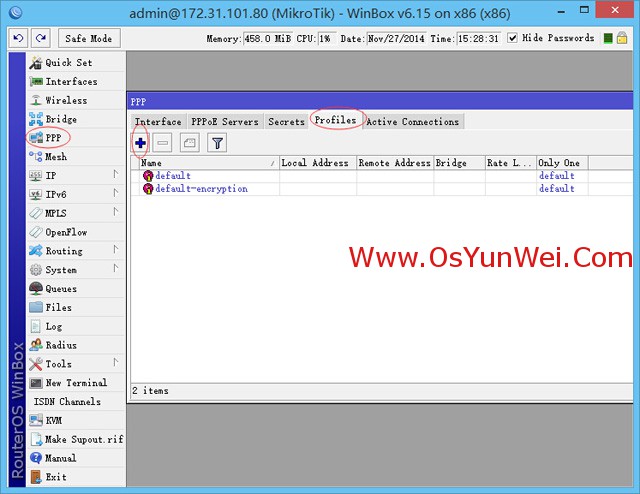Open OpenFlow in sidebar

[76, 232]
